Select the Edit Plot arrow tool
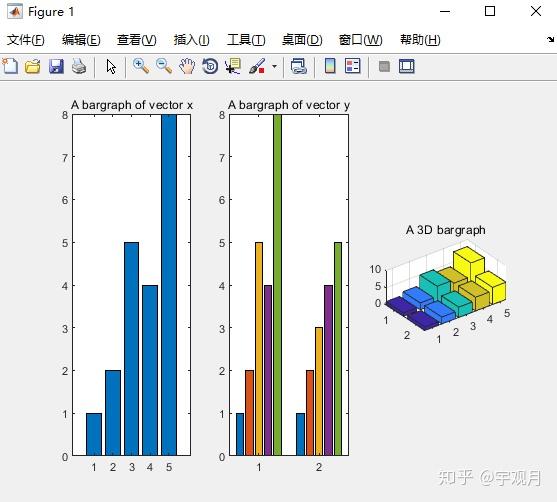The image size is (557, 502). [x=111, y=66]
